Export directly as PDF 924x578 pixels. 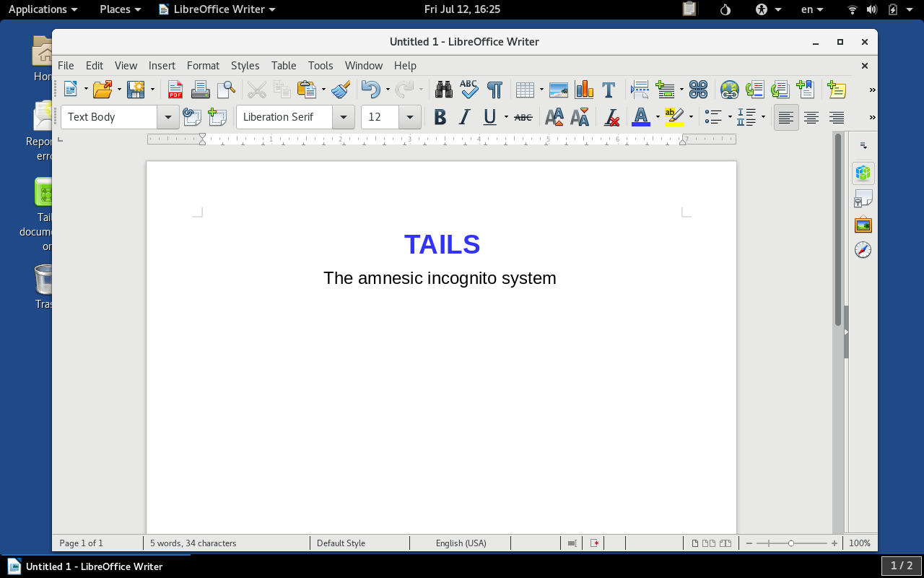pyautogui.click(x=175, y=90)
